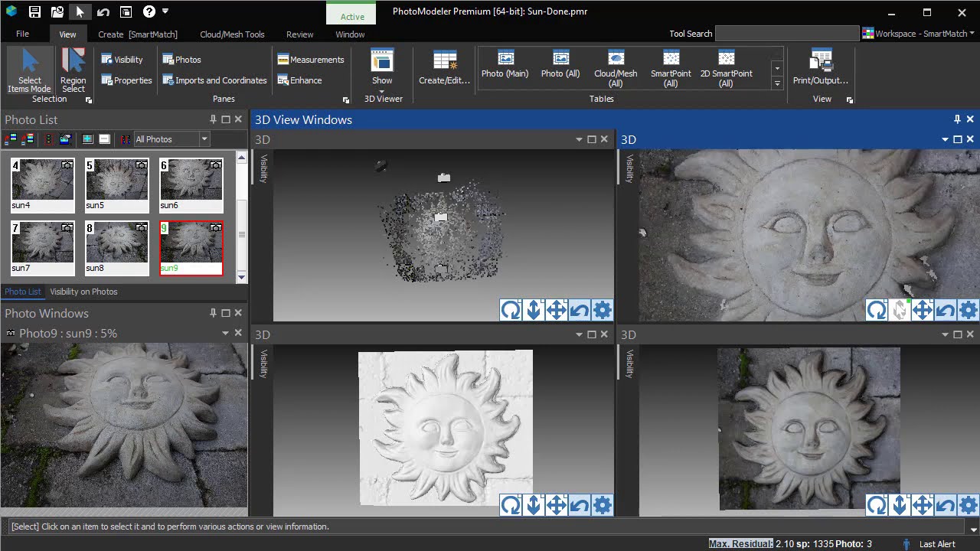Click Last Alert in status bar
980x551 pixels.
tap(937, 544)
